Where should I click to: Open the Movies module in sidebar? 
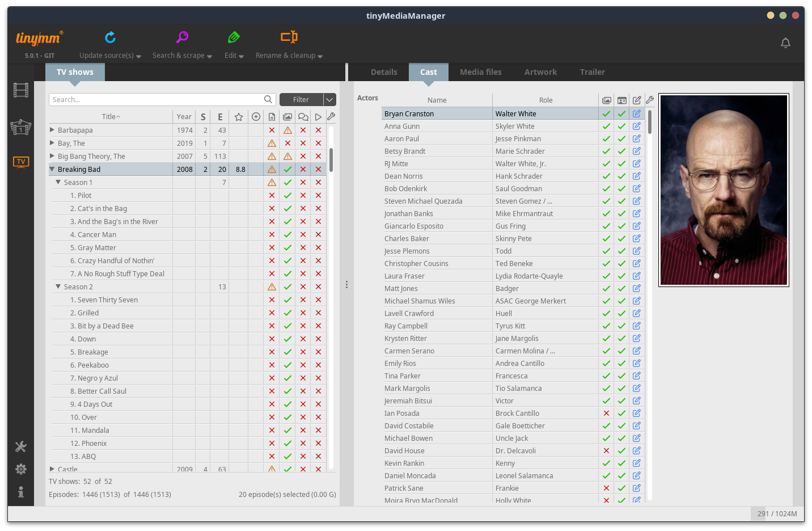pyautogui.click(x=21, y=90)
